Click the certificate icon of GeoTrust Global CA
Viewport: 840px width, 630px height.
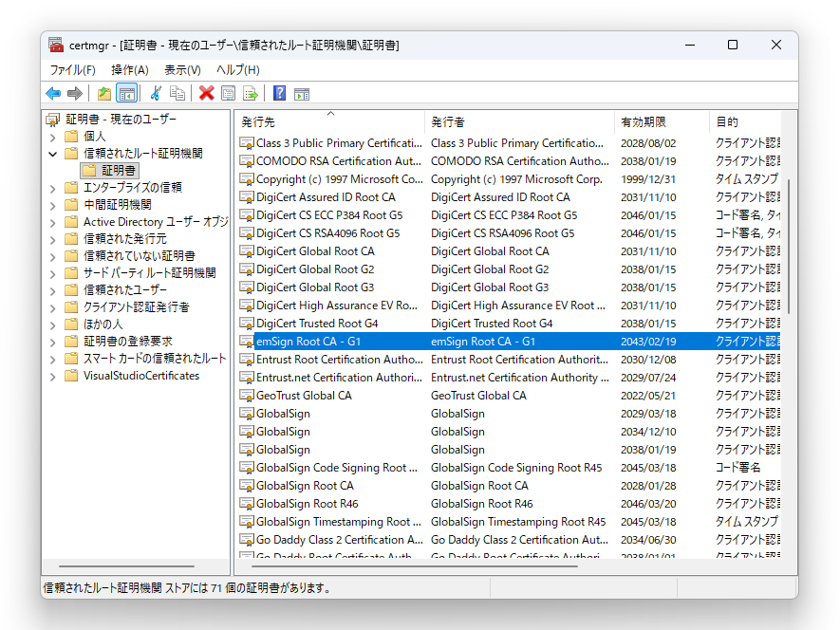point(247,396)
